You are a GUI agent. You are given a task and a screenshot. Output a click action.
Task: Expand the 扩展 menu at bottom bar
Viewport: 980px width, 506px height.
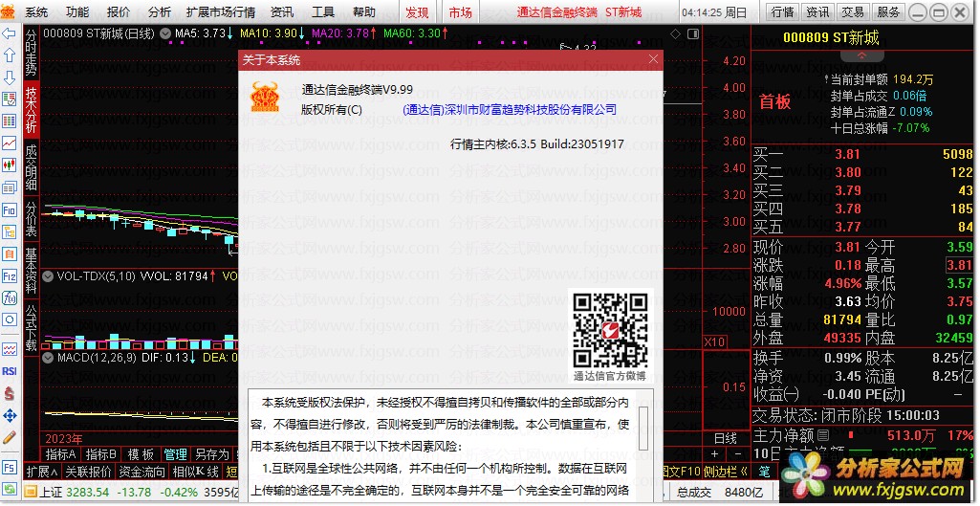pos(43,472)
